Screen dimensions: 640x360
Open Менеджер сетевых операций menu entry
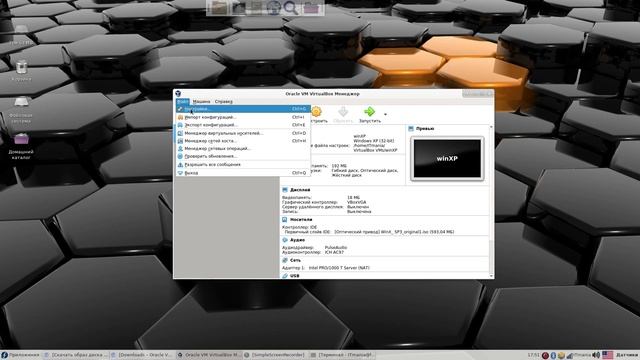(243, 149)
